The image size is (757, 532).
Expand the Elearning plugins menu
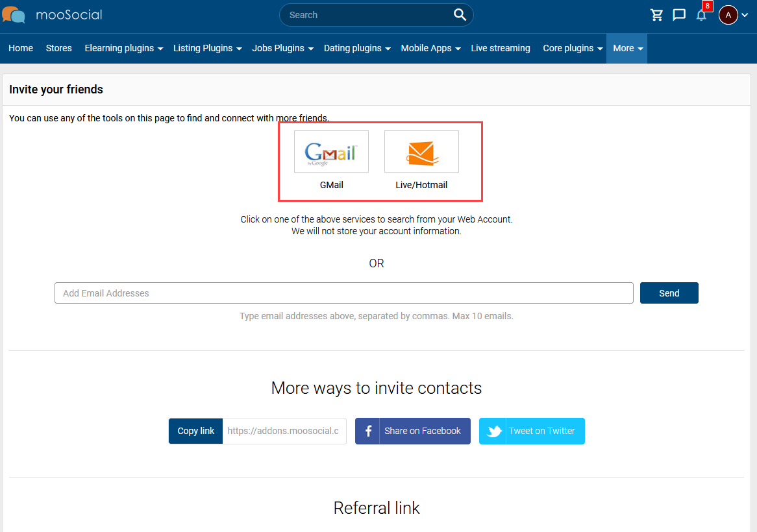click(x=124, y=48)
